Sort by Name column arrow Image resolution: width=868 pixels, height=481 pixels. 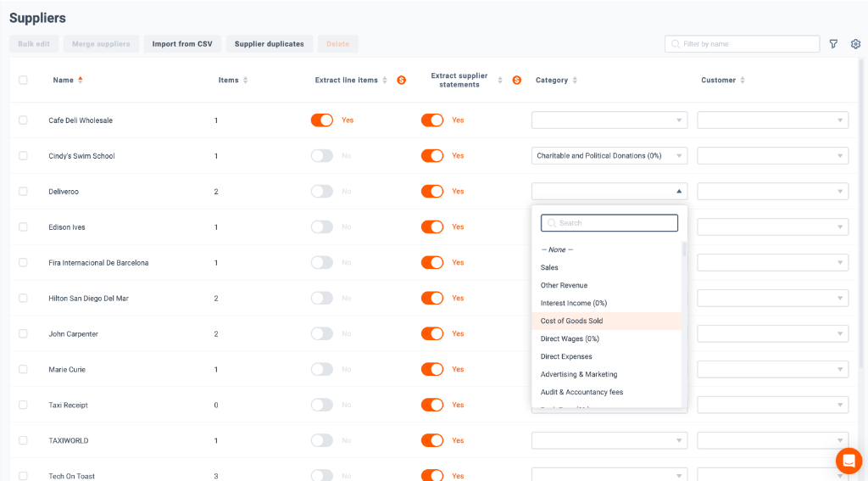[x=81, y=81]
